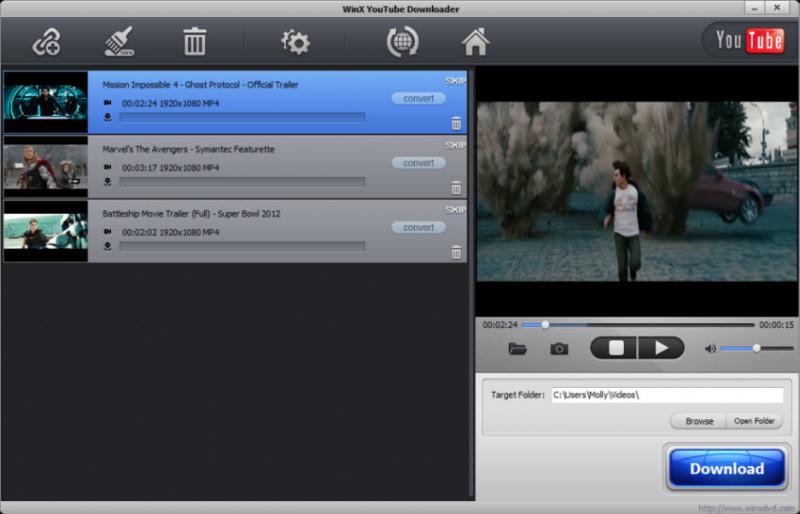This screenshot has width=800, height=514.
Task: Click the volume slider handle
Action: pyautogui.click(x=757, y=348)
